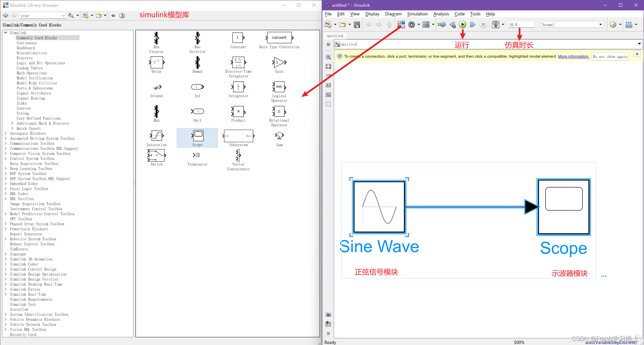Click the auto(VariableStepDiscrete) solver status text

pyautogui.click(x=611, y=342)
